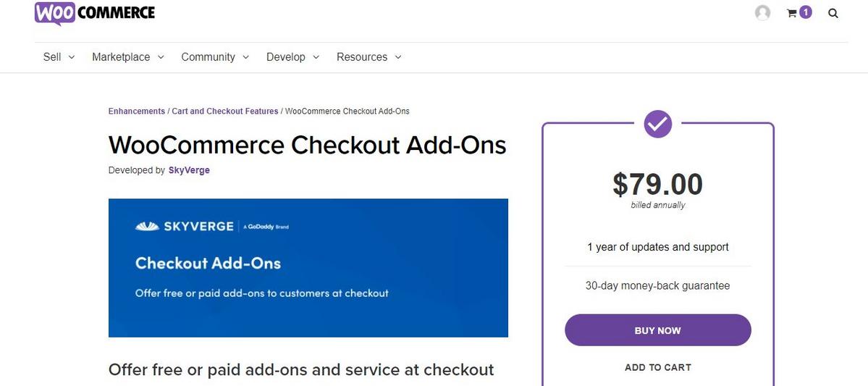Screen dimensions: 868x386
Task: Open Cart and Checkout Features breadcrumb
Action: (224, 112)
